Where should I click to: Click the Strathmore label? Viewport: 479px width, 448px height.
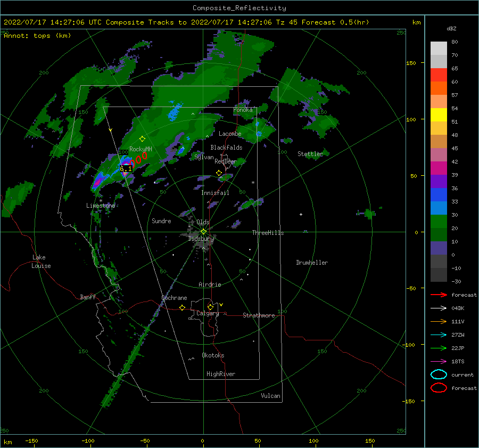click(x=259, y=315)
